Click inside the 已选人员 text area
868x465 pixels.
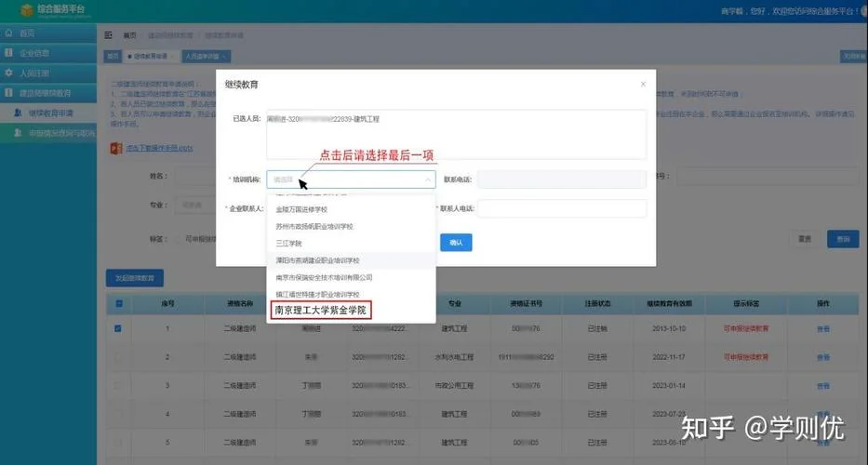(x=456, y=135)
